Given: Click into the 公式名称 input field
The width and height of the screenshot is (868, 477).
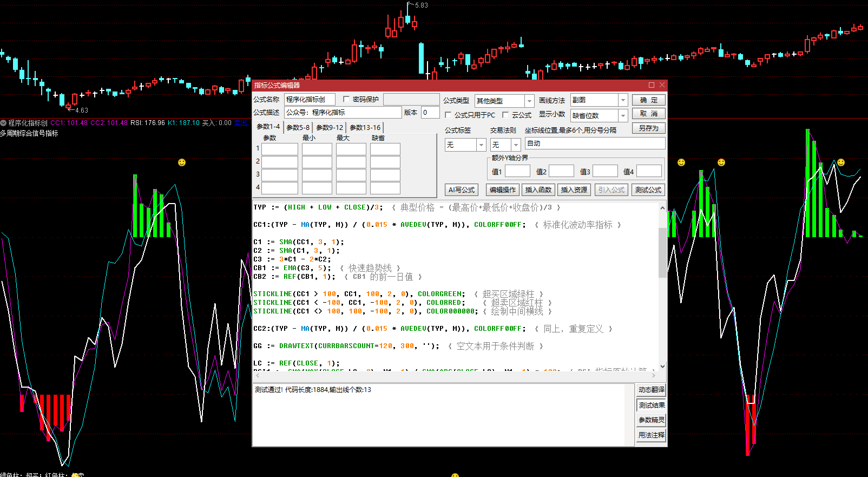Looking at the screenshot, I should [x=310, y=100].
